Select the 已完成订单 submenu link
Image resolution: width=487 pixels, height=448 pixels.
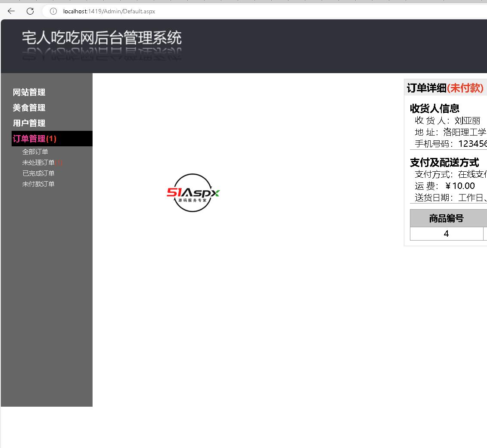tap(38, 173)
